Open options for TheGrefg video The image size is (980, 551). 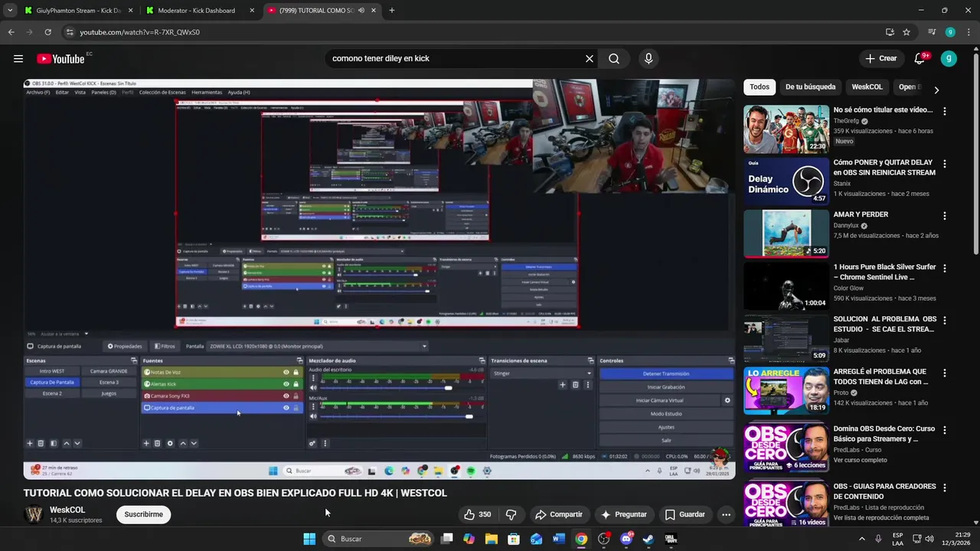point(944,111)
